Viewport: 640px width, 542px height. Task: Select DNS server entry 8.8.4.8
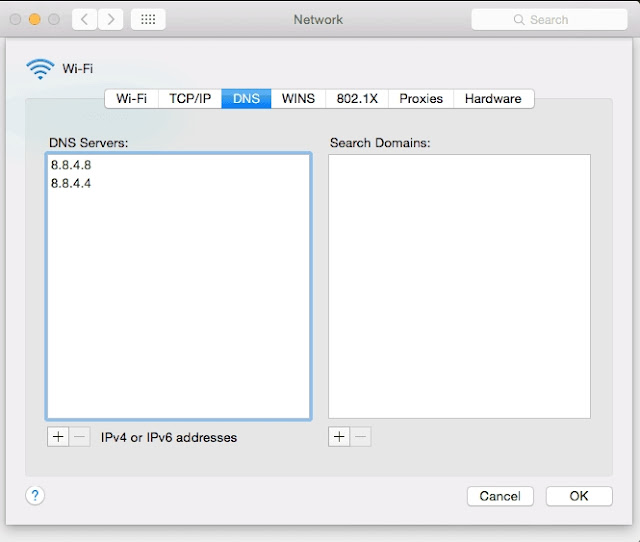[x=179, y=165]
